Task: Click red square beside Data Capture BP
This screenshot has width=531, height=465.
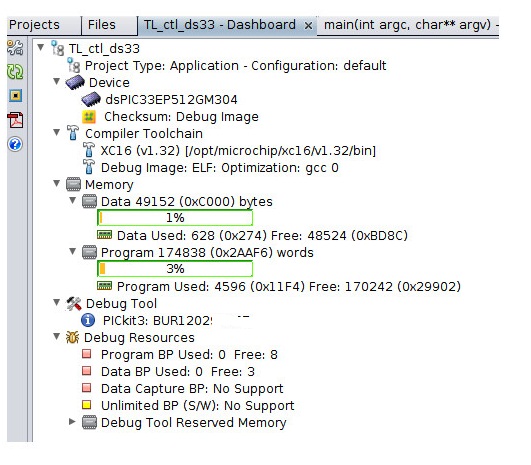Action: pyautogui.click(x=87, y=388)
